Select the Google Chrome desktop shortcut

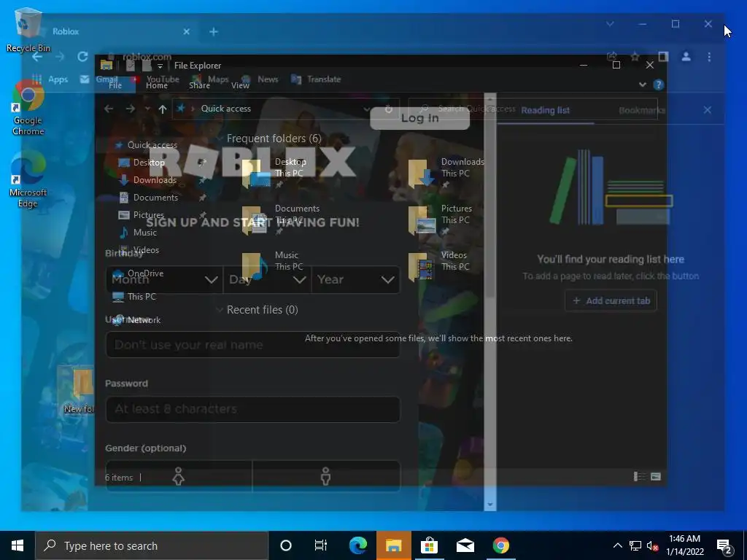coord(28,107)
